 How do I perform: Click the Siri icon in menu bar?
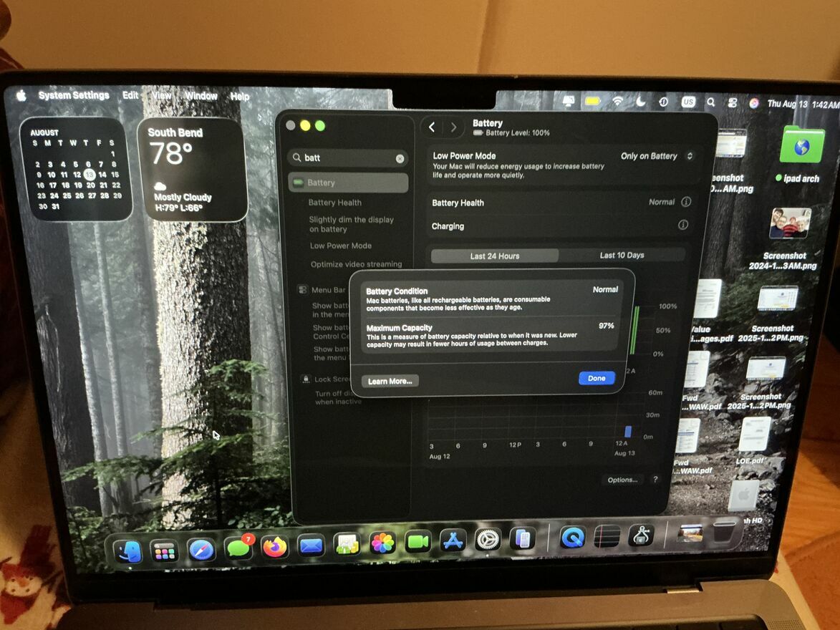pos(754,103)
